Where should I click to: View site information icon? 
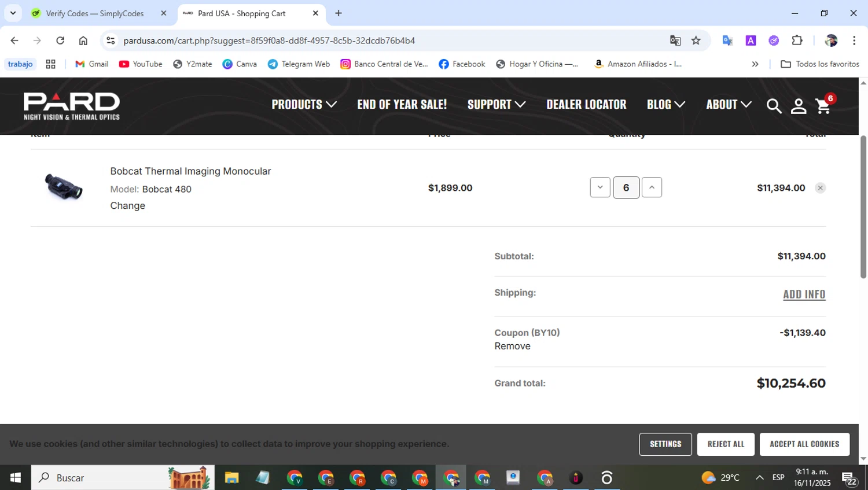111,40
